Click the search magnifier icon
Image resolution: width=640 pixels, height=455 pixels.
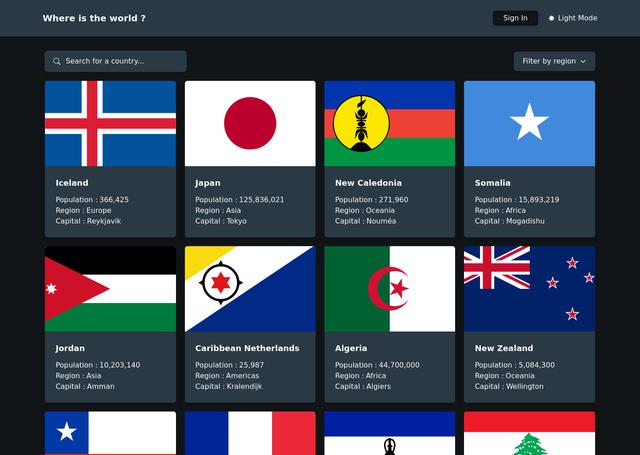pos(57,61)
